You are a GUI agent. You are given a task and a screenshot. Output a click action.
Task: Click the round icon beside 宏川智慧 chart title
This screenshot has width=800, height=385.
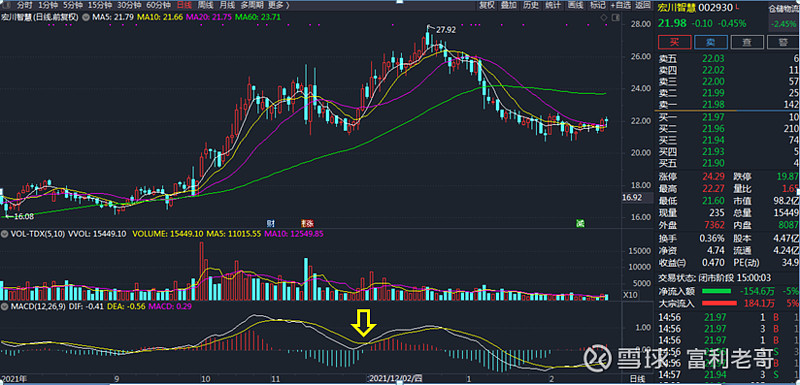pos(85,17)
